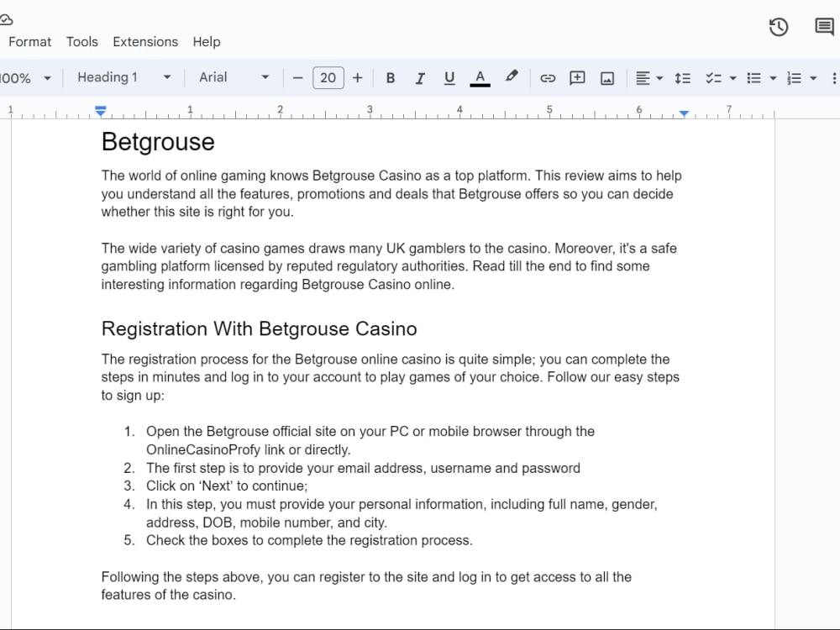Click the line 'Following the steps above'
Screen dimensions: 840x630
pyautogui.click(x=366, y=577)
